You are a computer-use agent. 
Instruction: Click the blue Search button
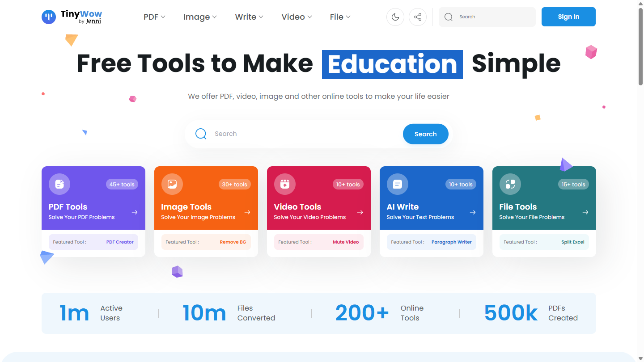click(425, 134)
